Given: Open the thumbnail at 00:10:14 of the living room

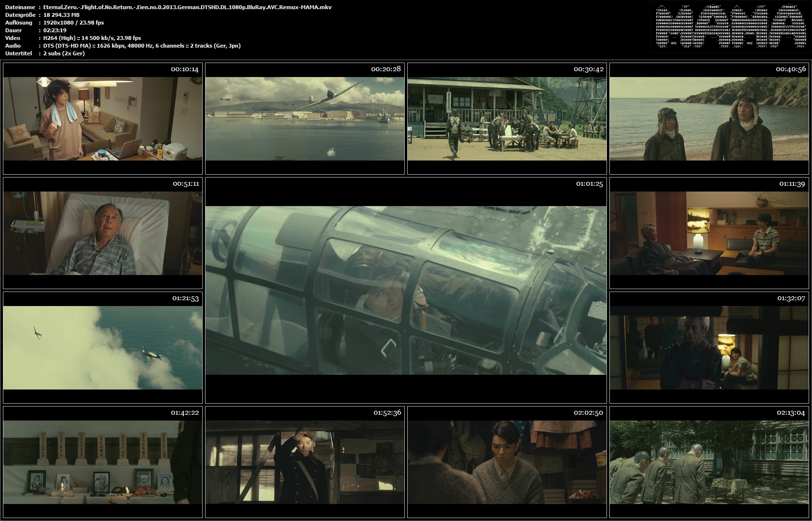Looking at the screenshot, I should point(103,118).
